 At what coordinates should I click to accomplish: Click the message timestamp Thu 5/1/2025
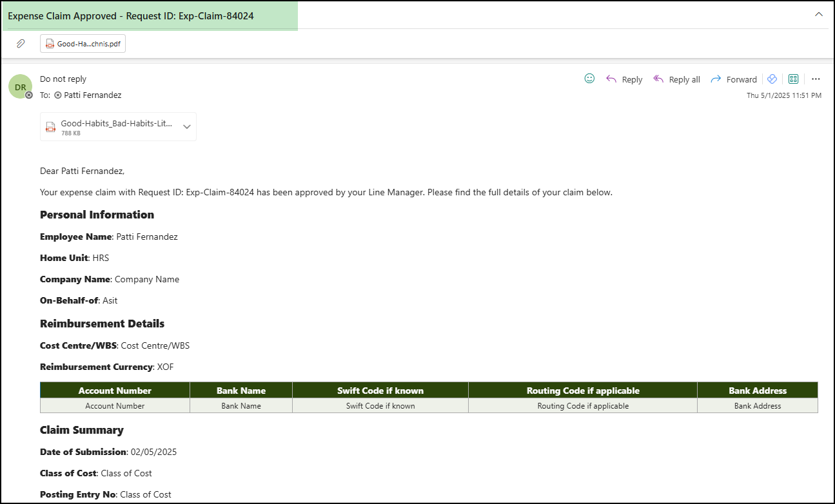point(783,95)
